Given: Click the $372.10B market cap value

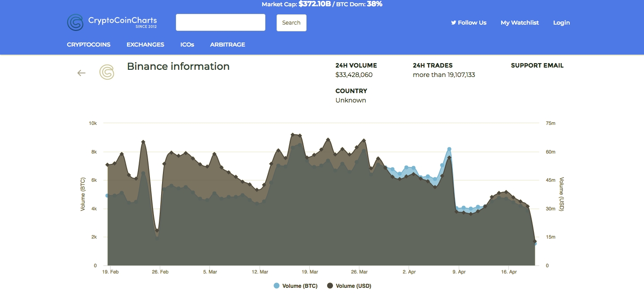Looking at the screenshot, I should (x=315, y=4).
